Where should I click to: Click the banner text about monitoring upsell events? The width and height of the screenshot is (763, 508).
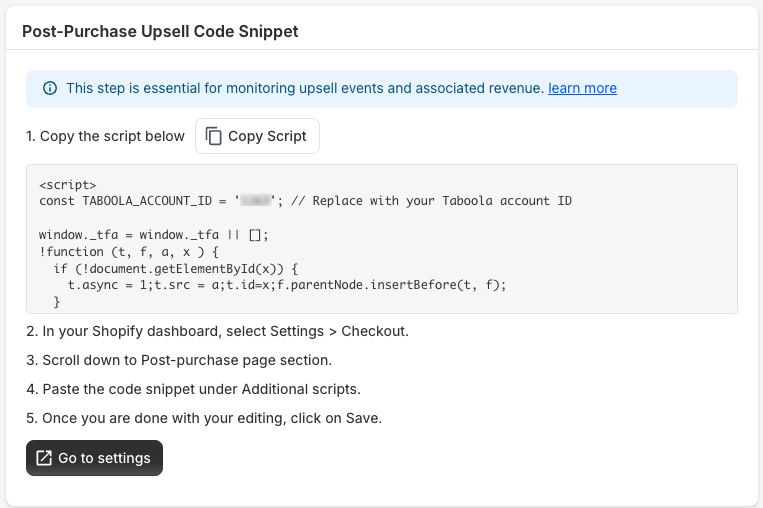(305, 88)
